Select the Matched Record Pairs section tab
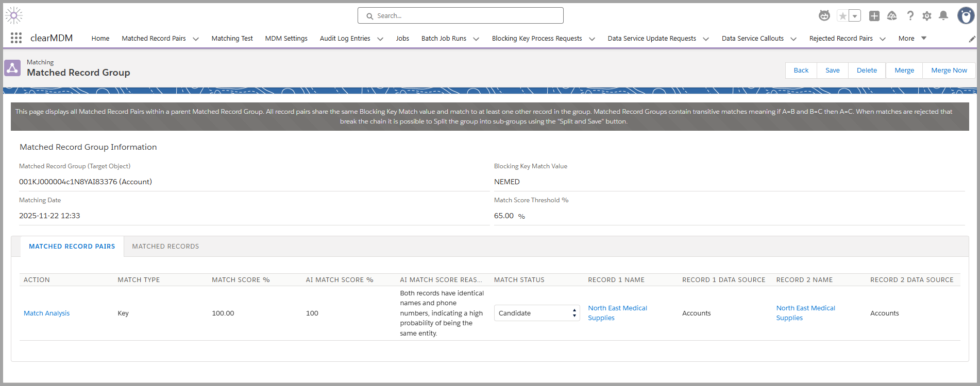The height and width of the screenshot is (386, 980). click(72, 247)
